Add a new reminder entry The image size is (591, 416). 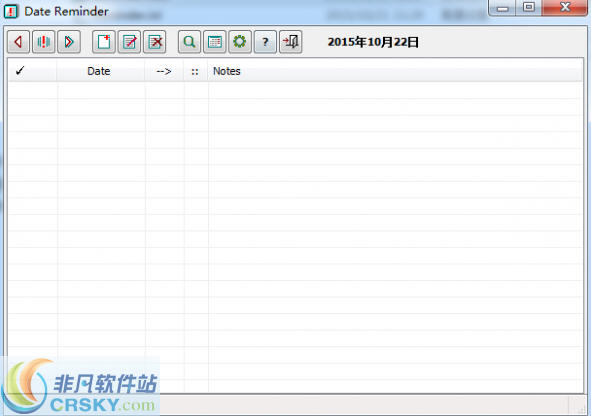pyautogui.click(x=104, y=41)
